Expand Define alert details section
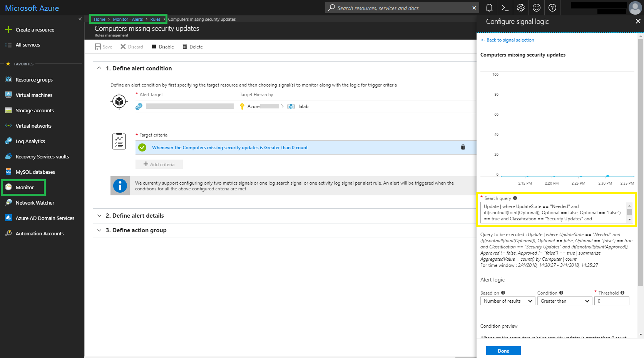The width and height of the screenshot is (644, 358). [99, 216]
